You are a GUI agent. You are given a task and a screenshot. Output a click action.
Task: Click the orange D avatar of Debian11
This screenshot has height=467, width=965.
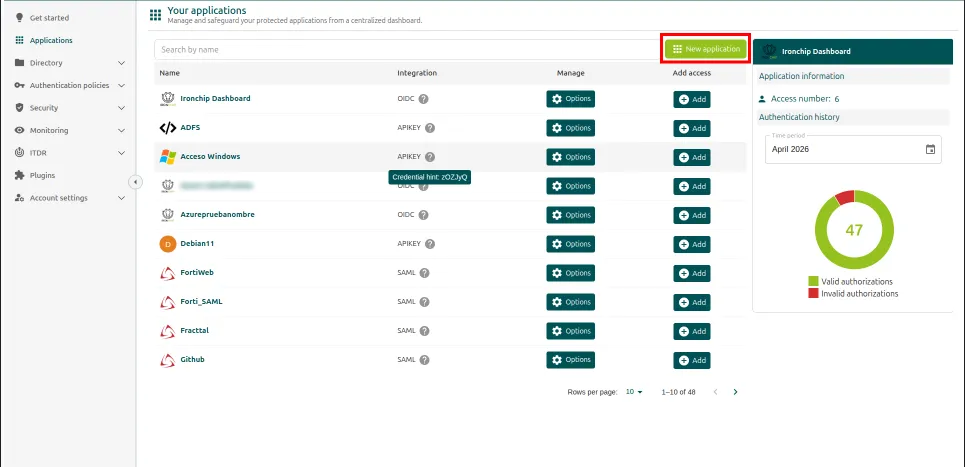coord(167,244)
